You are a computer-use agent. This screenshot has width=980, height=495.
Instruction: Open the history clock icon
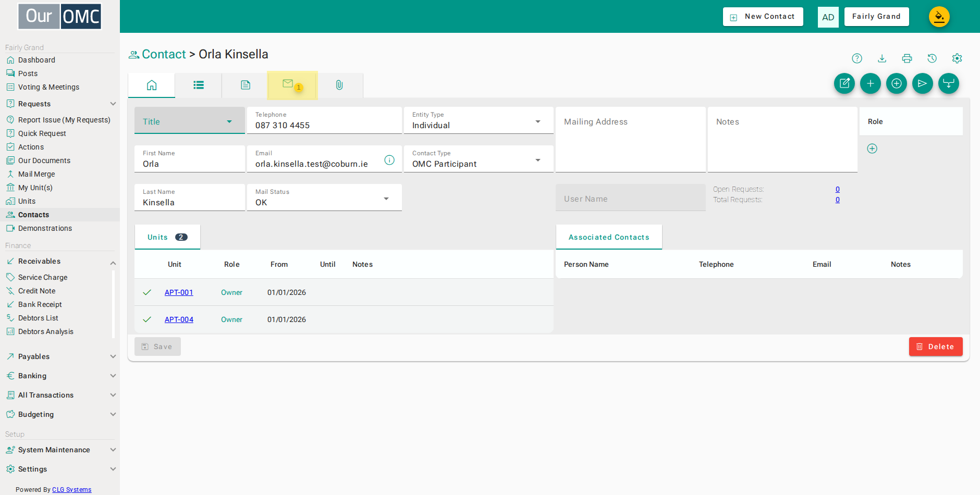coord(932,58)
